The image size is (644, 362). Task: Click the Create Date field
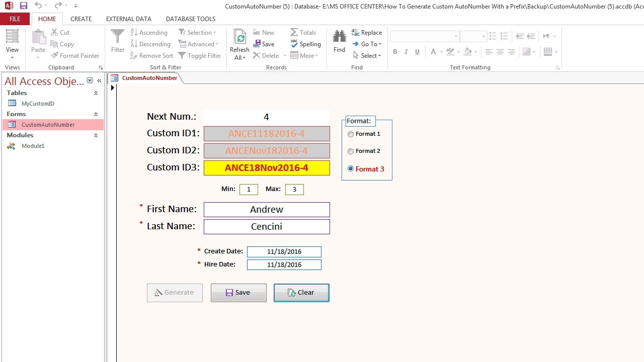pyautogui.click(x=284, y=251)
